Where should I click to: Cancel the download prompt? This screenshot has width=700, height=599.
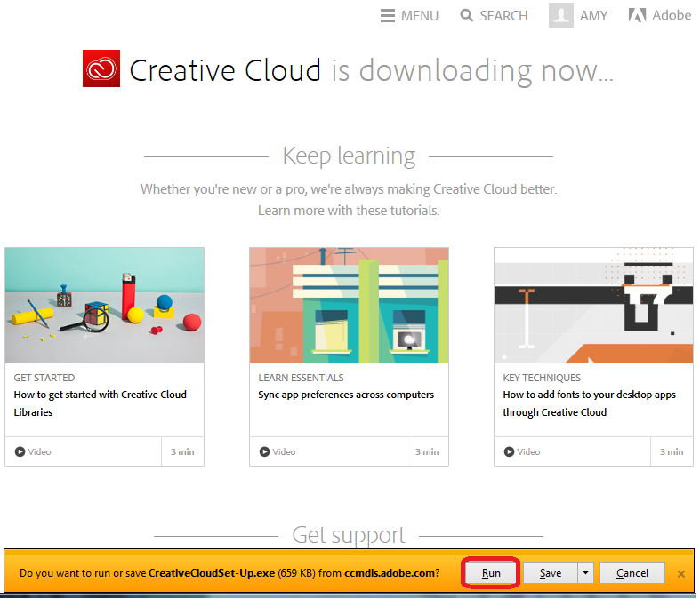point(632,572)
